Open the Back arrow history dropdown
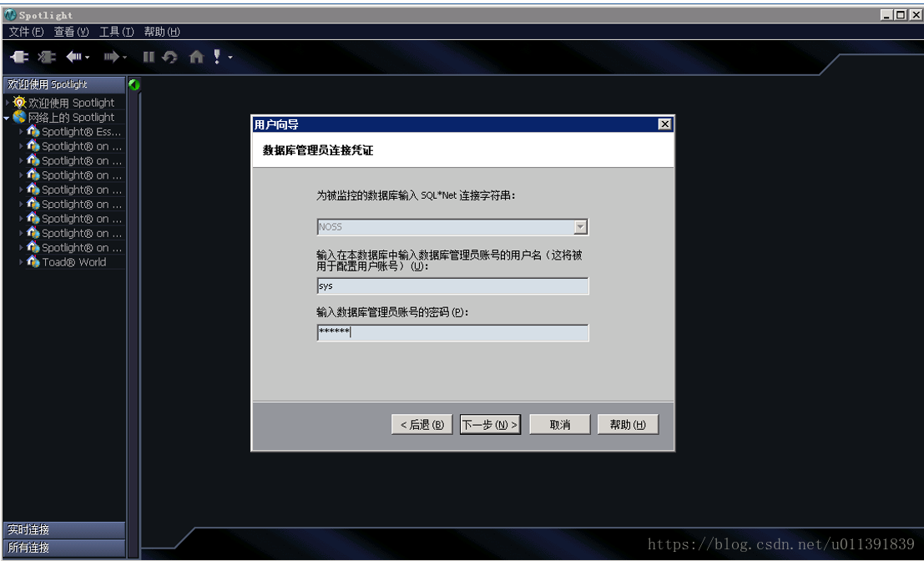Image resolution: width=924 pixels, height=561 pixels. click(87, 57)
